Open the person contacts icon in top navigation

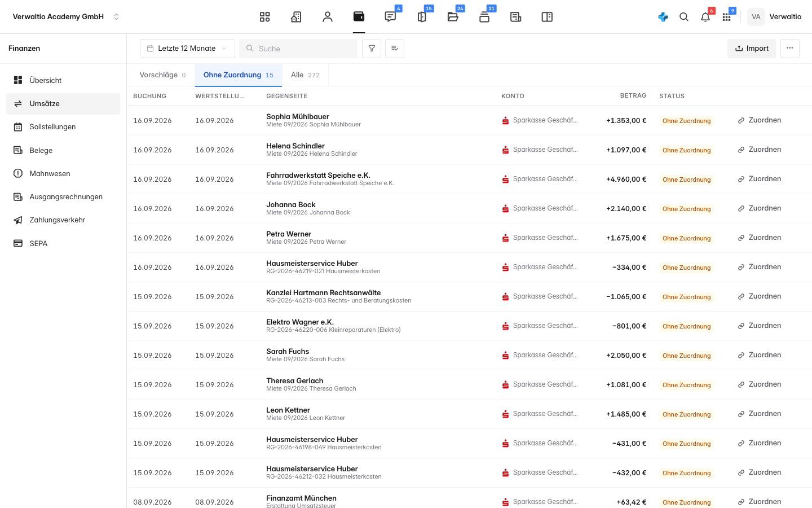[328, 17]
